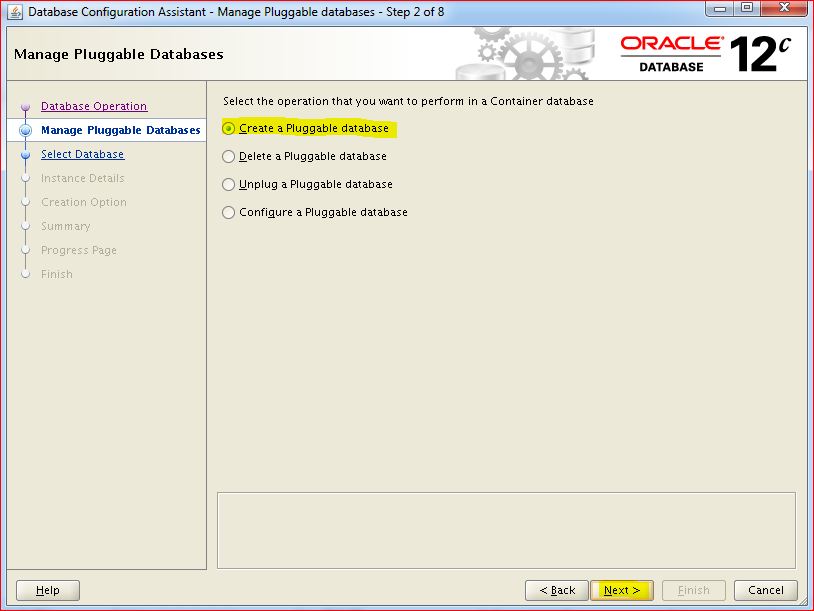Select Delete a Pluggable database option
Screen dimensions: 814x611
229,156
